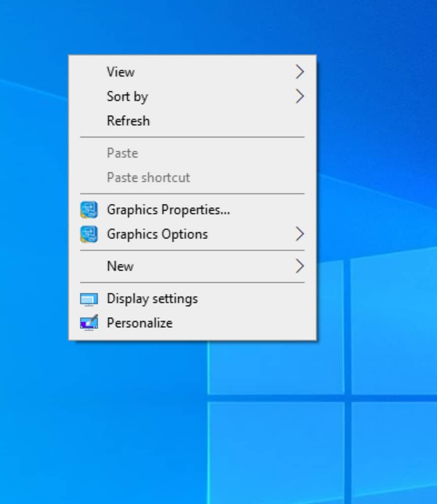Expand the Graphics Options submenu arrow
This screenshot has width=437, height=504.
(300, 234)
